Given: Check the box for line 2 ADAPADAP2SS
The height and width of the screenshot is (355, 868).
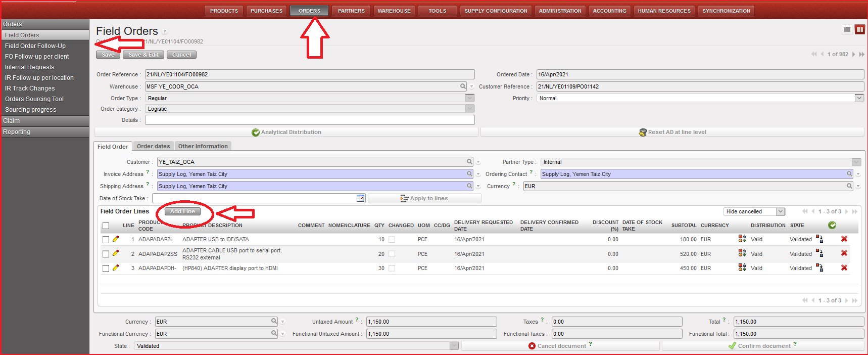Looking at the screenshot, I should coord(106,254).
